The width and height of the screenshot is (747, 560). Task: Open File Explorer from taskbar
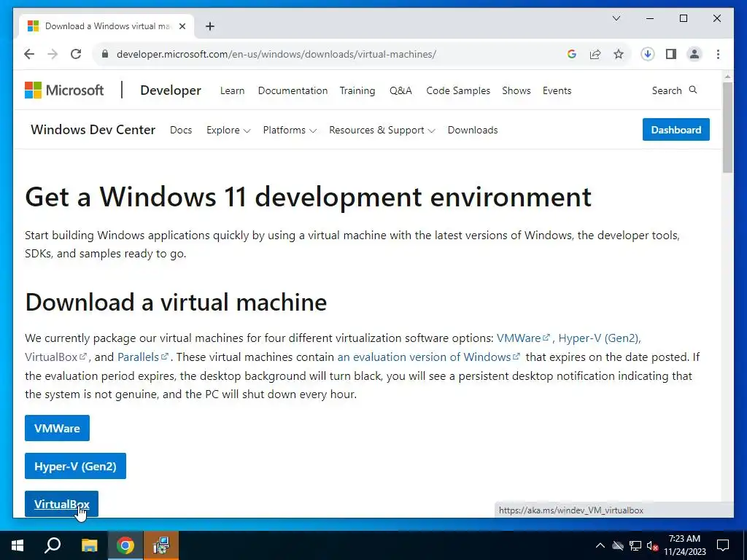point(89,545)
